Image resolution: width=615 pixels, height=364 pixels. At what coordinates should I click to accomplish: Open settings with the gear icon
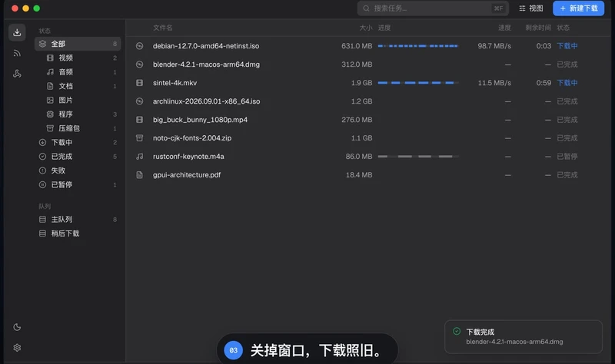[17, 348]
